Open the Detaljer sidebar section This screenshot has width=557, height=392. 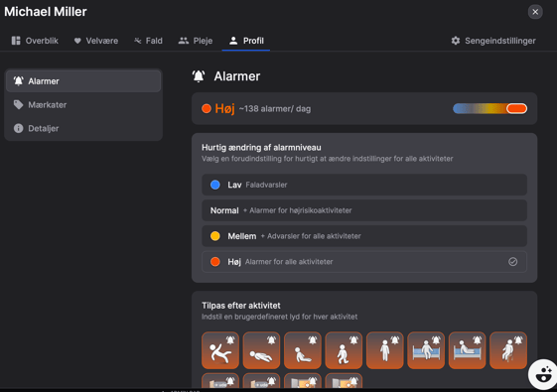(83, 128)
